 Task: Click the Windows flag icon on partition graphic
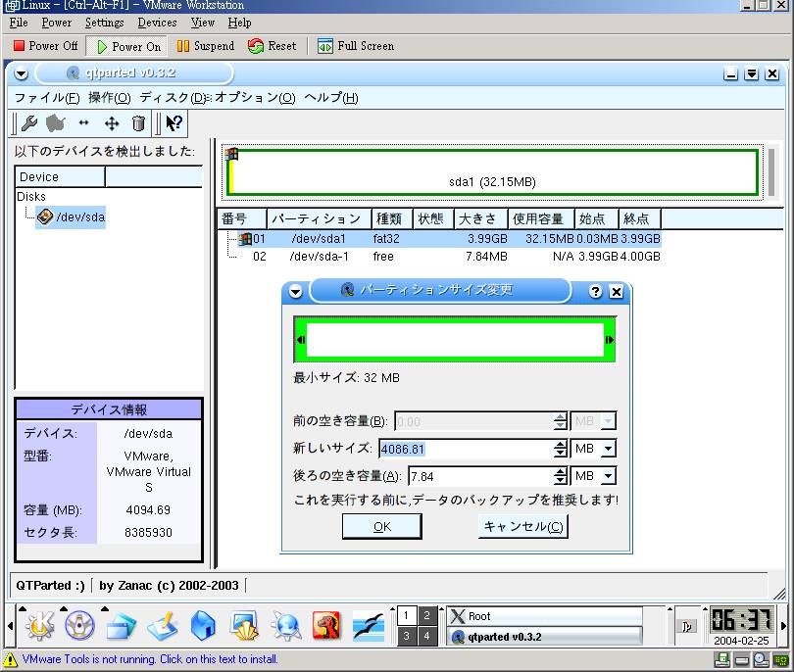232,154
